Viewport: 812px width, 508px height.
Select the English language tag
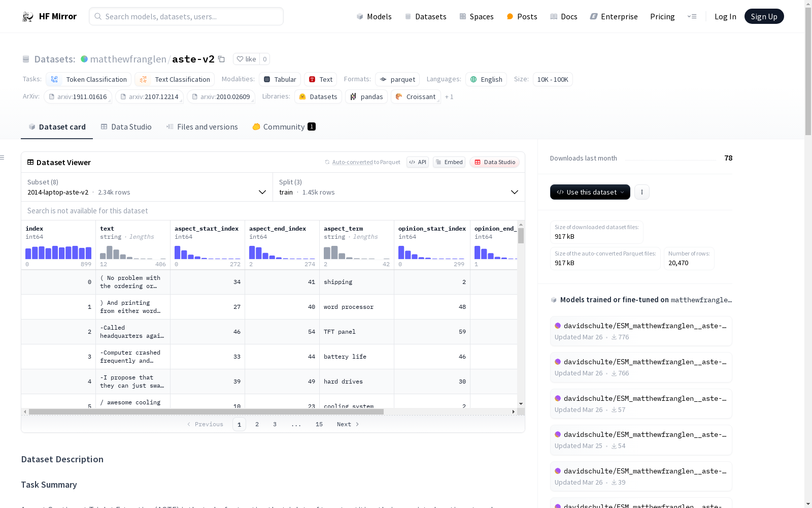coord(486,79)
